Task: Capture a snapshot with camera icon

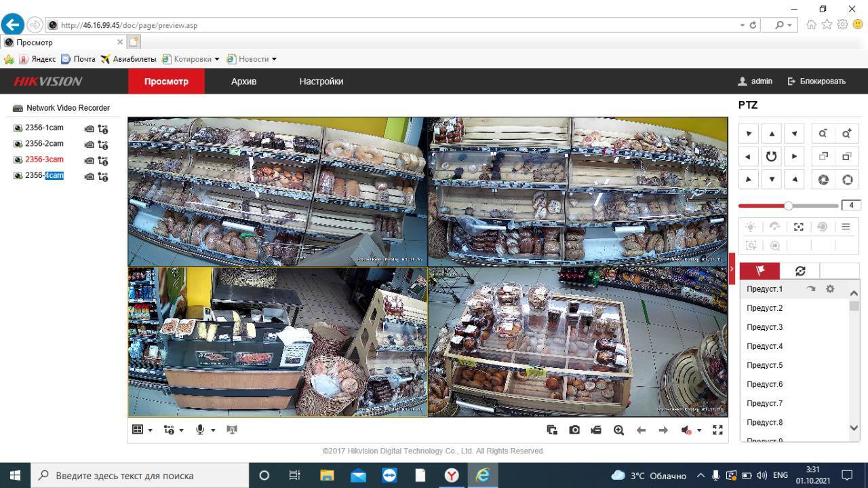Action: click(x=574, y=430)
